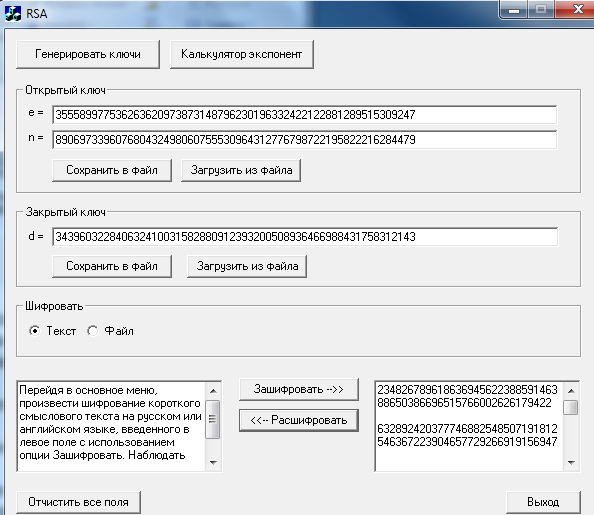The height and width of the screenshot is (515, 594).
Task: Save private key with Сохранить в файл
Action: tap(112, 266)
